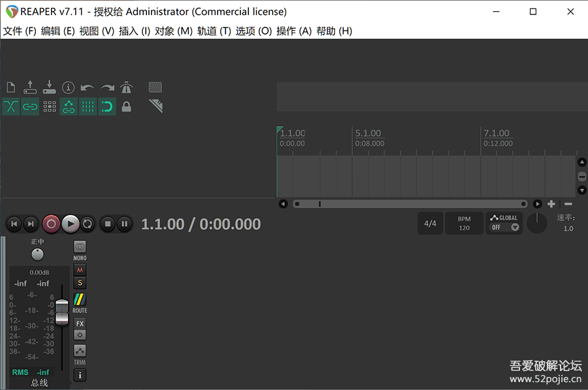
Task: Toggle auto-crossfade
Action: 11,107
